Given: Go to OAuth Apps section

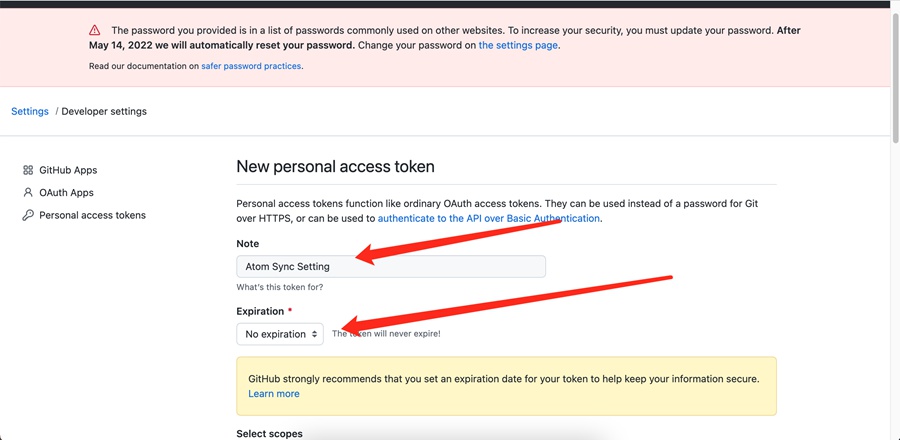Looking at the screenshot, I should (66, 192).
